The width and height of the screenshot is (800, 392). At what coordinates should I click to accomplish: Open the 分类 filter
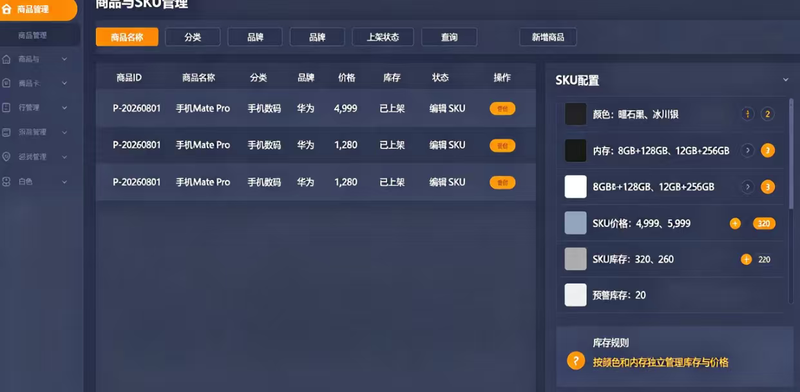(193, 37)
